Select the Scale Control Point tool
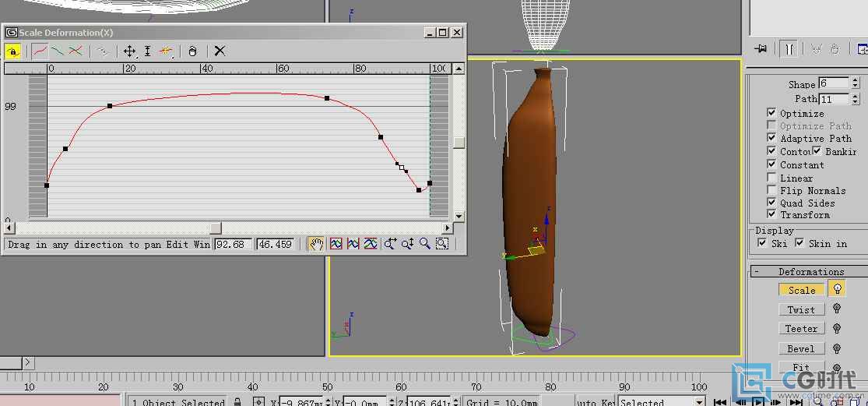868x406 pixels. coord(148,51)
